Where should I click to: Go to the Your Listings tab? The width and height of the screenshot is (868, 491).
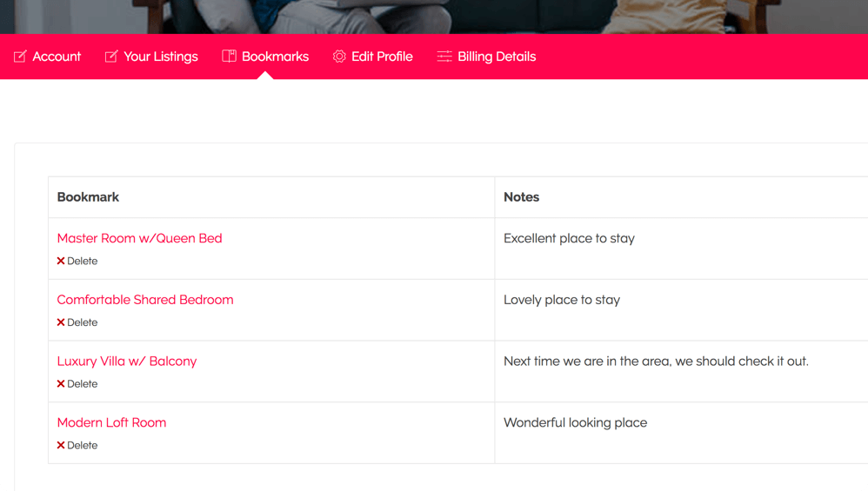pos(161,56)
